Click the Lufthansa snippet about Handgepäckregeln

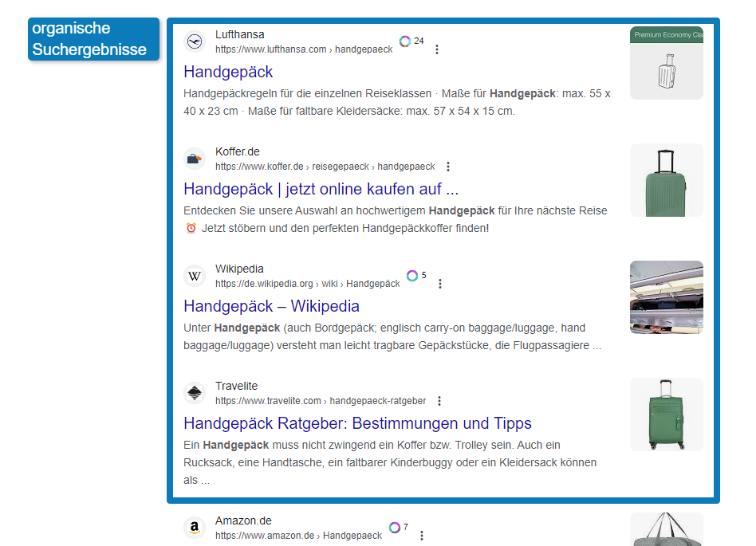(397, 102)
